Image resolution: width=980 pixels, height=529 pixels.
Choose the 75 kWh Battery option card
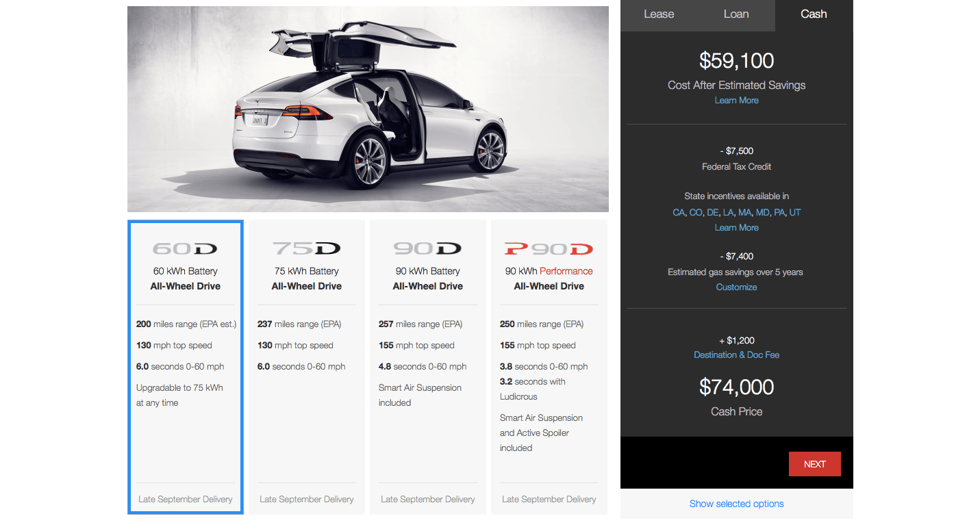click(306, 367)
